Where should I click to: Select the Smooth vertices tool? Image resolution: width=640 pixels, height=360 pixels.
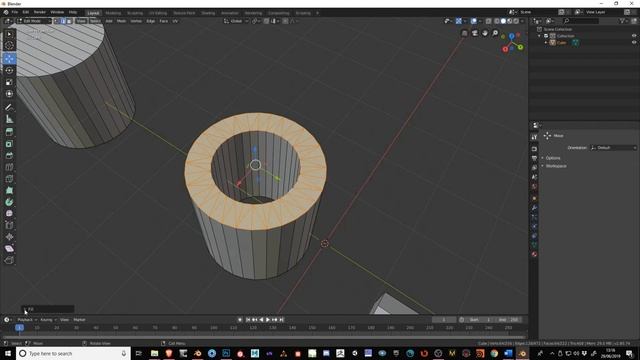(9, 213)
